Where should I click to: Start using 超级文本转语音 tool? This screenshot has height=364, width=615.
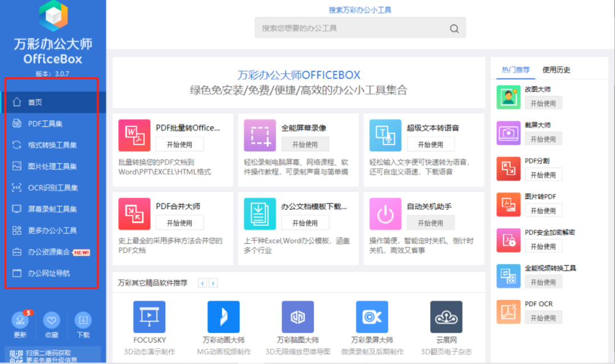(x=430, y=144)
